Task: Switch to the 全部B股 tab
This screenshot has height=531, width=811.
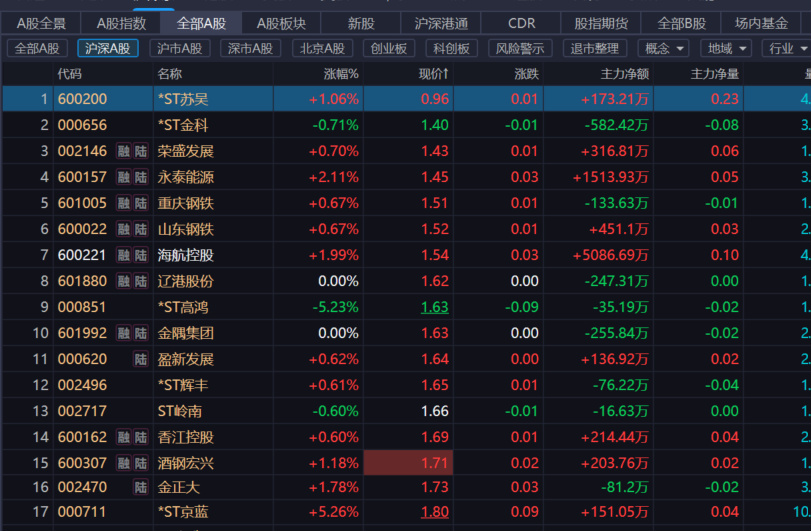Action: point(681,23)
